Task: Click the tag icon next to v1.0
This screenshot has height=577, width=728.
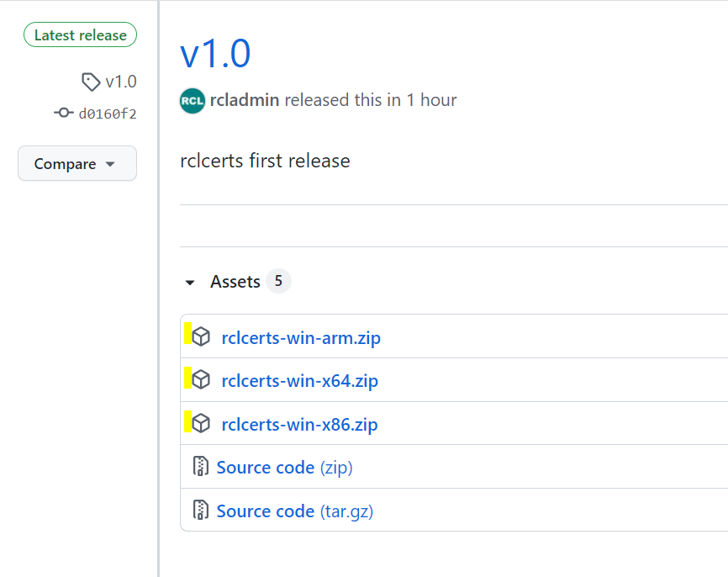Action: [x=91, y=82]
